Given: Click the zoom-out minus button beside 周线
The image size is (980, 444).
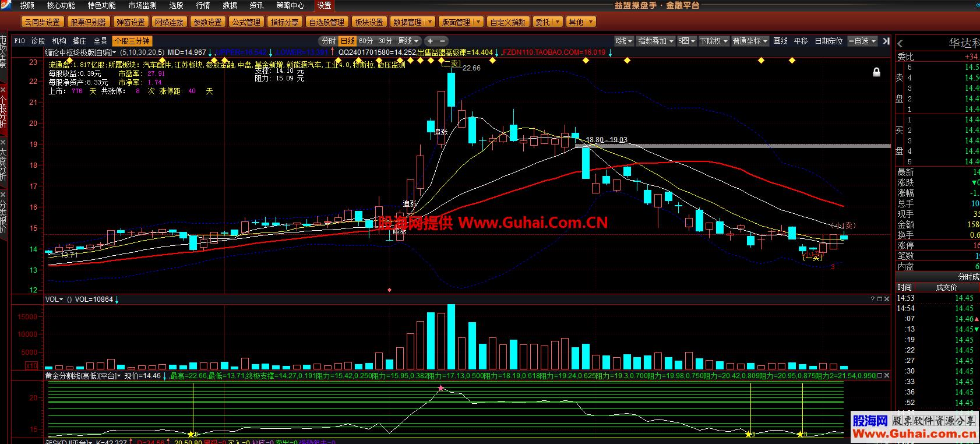Looking at the screenshot, I should tap(443, 41).
